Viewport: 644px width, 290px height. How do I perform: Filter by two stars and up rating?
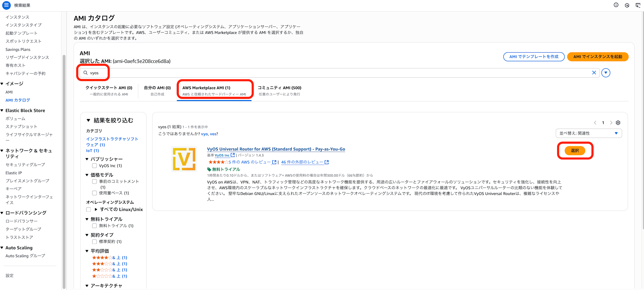click(109, 270)
